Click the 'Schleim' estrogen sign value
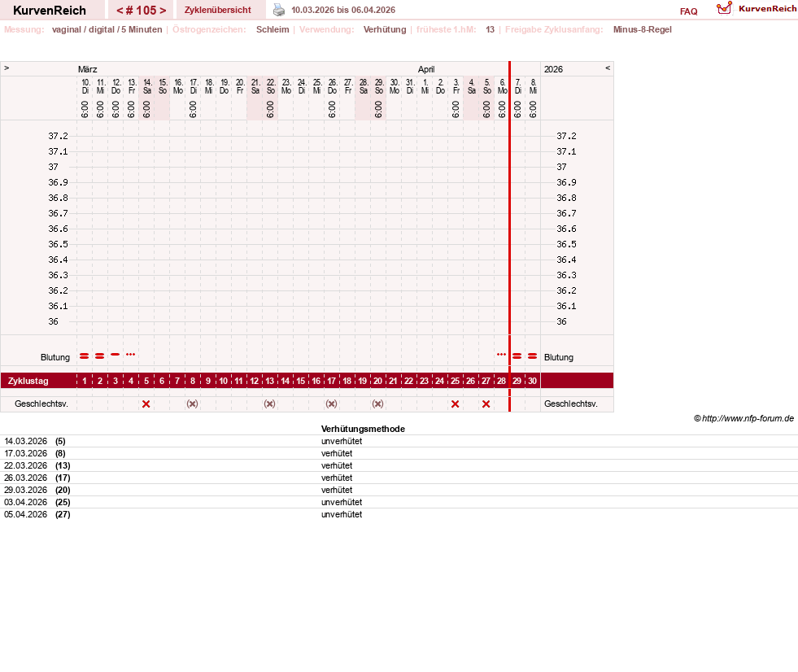Image resolution: width=798 pixels, height=672 pixels. click(x=273, y=29)
